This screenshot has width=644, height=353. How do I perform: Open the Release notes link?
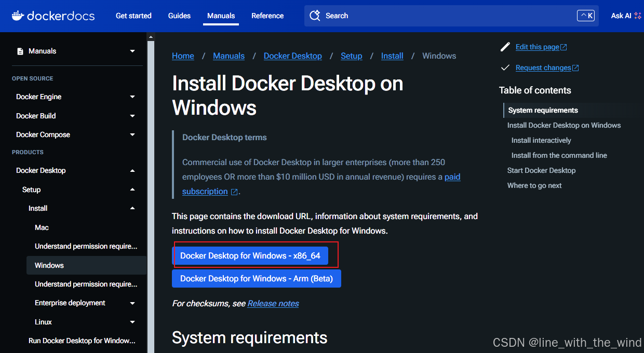point(273,303)
